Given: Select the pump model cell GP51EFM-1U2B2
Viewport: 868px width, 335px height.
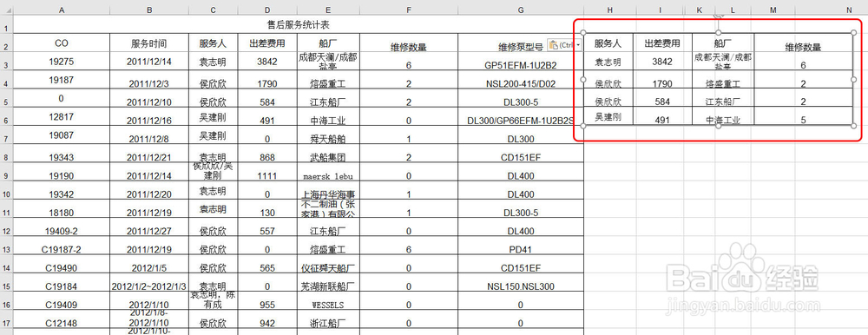Looking at the screenshot, I should [x=520, y=62].
